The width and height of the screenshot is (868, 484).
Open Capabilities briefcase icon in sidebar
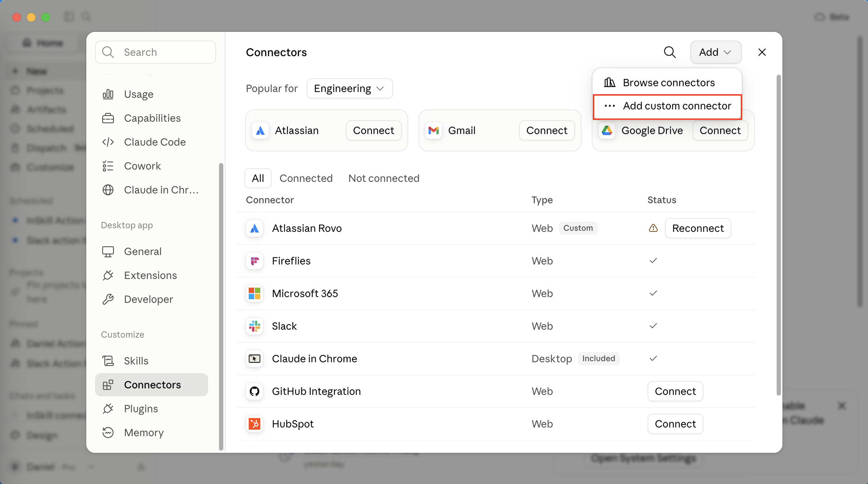tap(108, 118)
